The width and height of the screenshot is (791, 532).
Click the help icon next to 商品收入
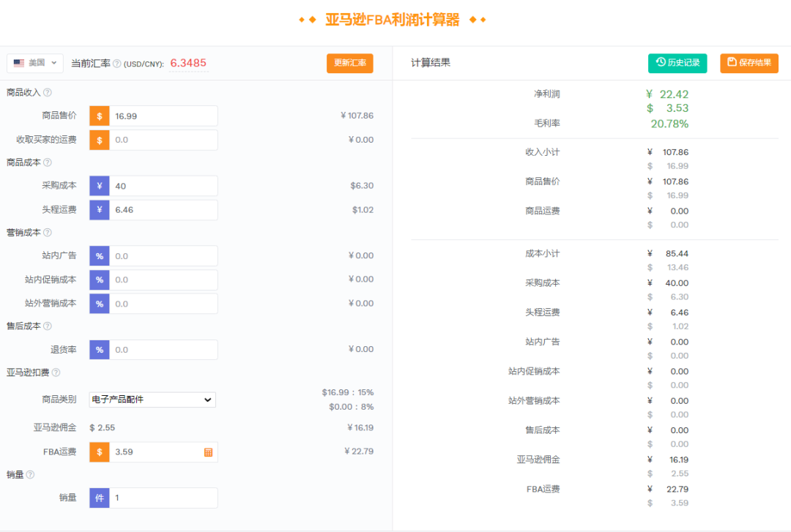(x=48, y=92)
